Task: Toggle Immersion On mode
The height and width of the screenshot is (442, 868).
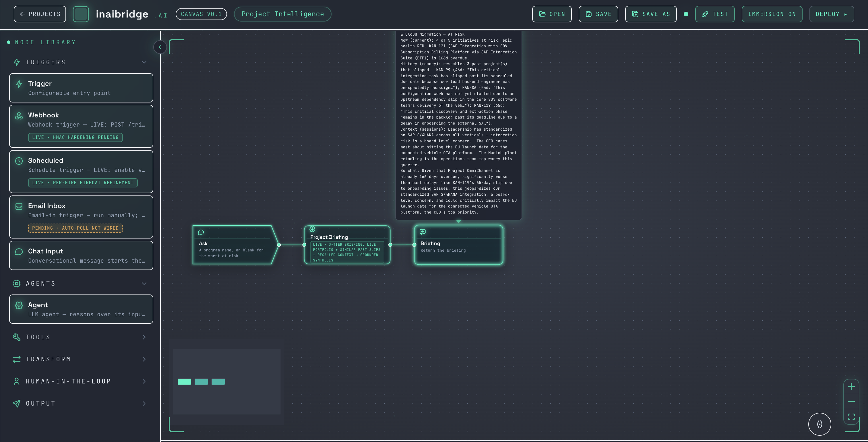Action: tap(772, 14)
